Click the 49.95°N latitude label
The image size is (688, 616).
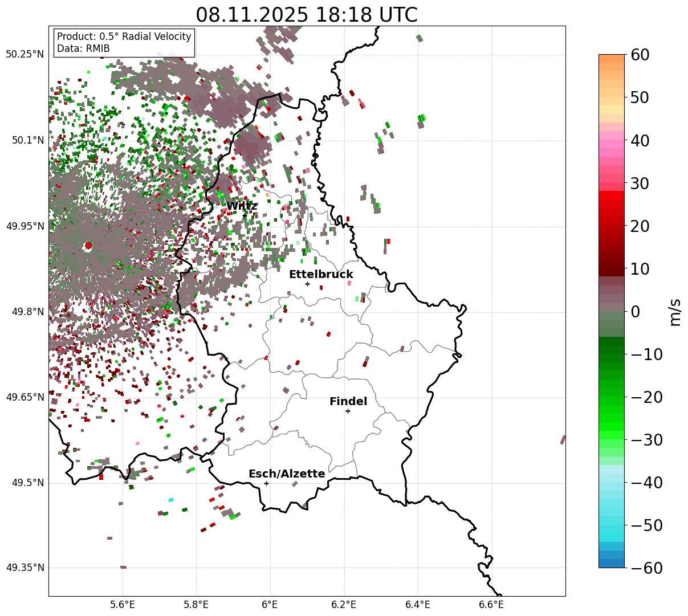25,226
